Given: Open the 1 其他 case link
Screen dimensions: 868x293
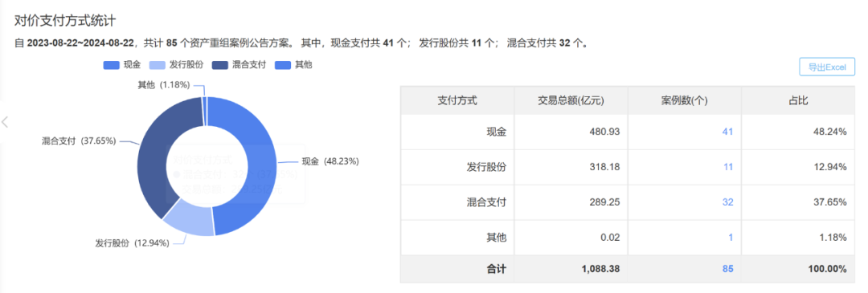Looking at the screenshot, I should click(x=731, y=238).
